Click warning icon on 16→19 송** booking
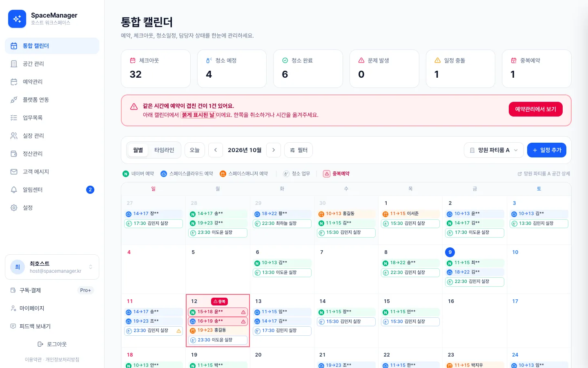 pos(243,321)
